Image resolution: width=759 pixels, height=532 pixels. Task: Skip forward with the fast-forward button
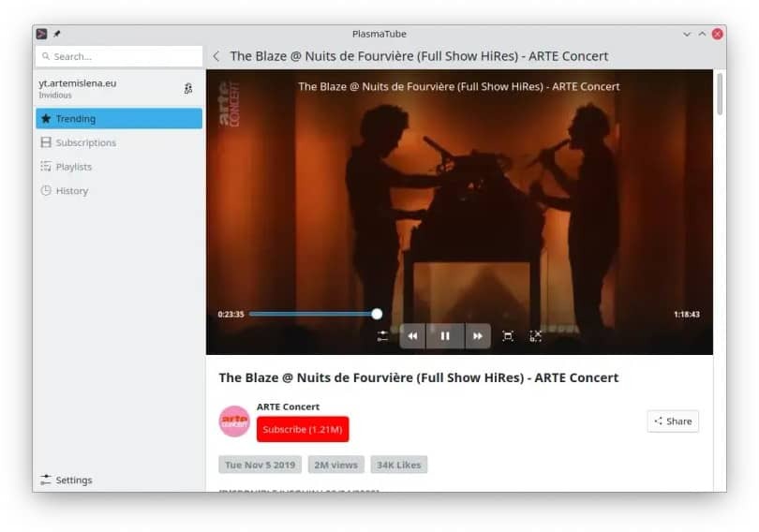click(x=478, y=336)
